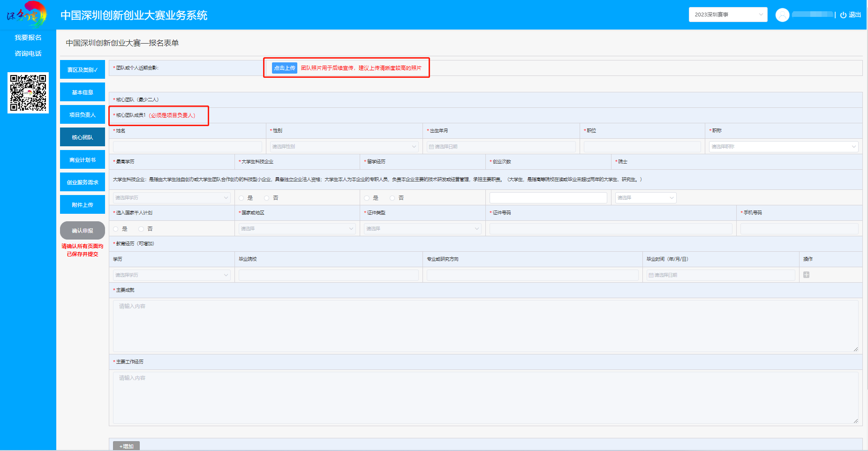Expand the 性别 gender dropdown
This screenshot has height=451, width=868.
click(x=344, y=147)
